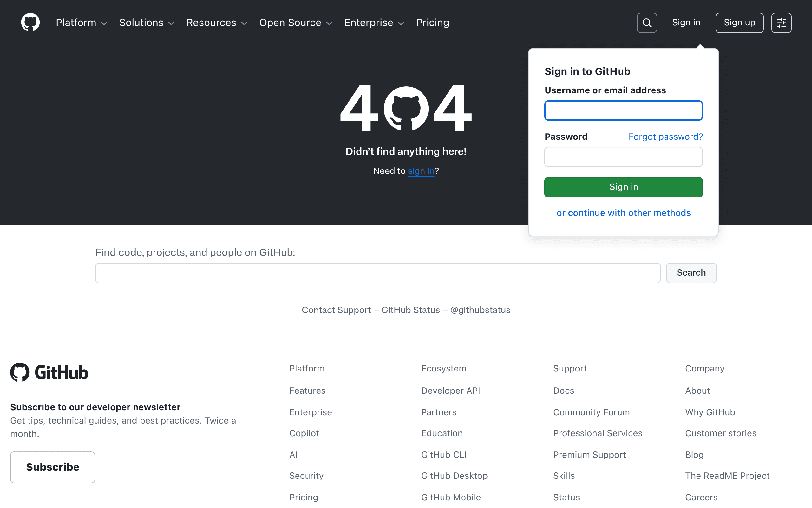
Task: Open Why GitHub in the footer
Action: point(710,412)
